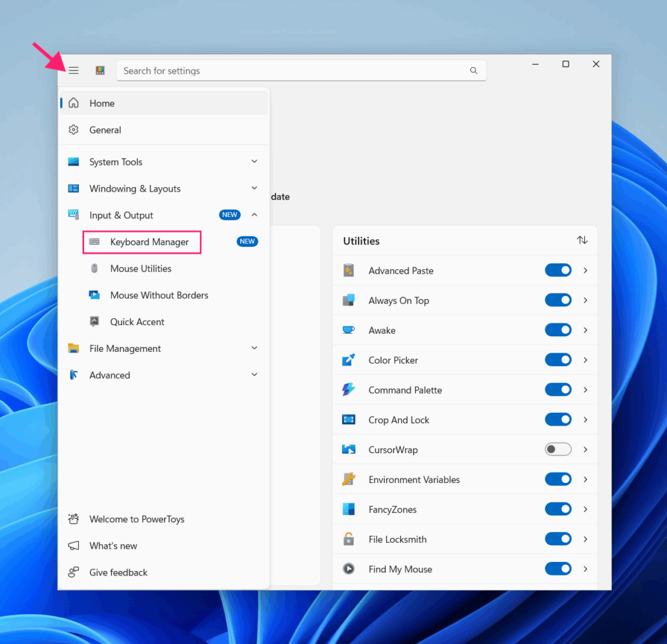Click the General gear icon
The width and height of the screenshot is (667, 644).
coord(74,130)
